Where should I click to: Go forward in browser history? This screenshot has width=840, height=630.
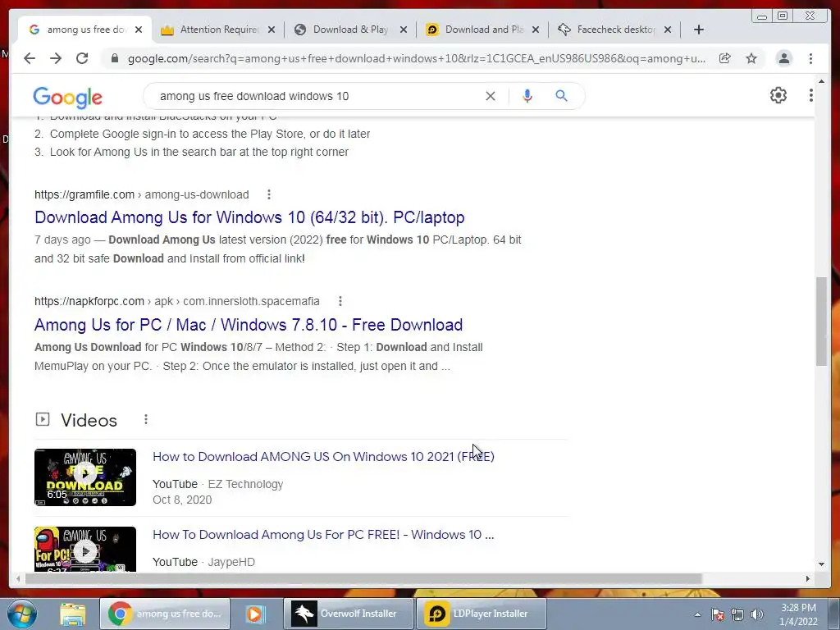point(56,58)
